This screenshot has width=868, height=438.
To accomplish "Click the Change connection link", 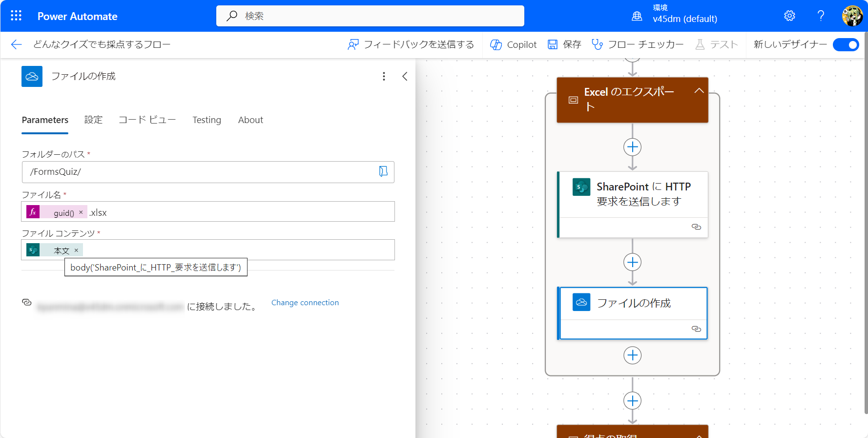I will [x=305, y=303].
